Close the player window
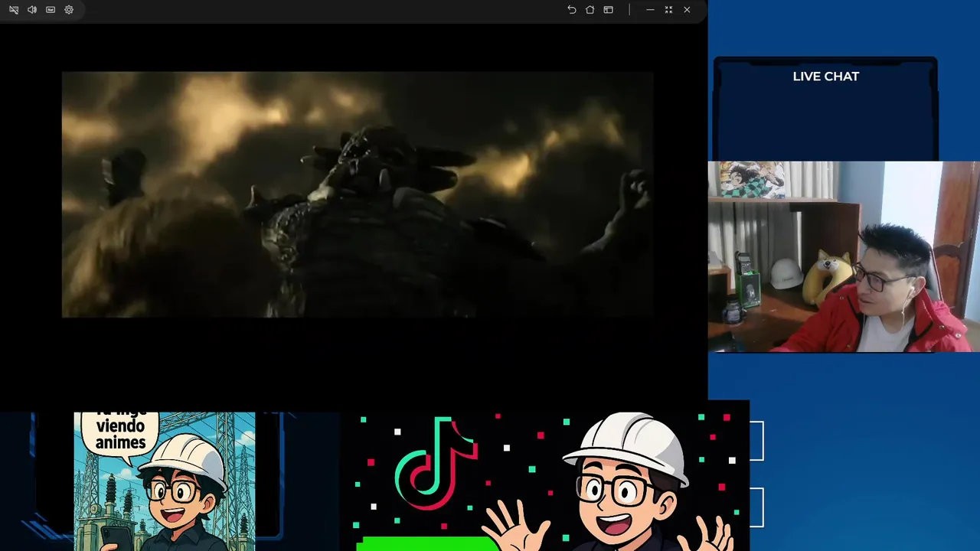980x551 pixels. [x=687, y=10]
